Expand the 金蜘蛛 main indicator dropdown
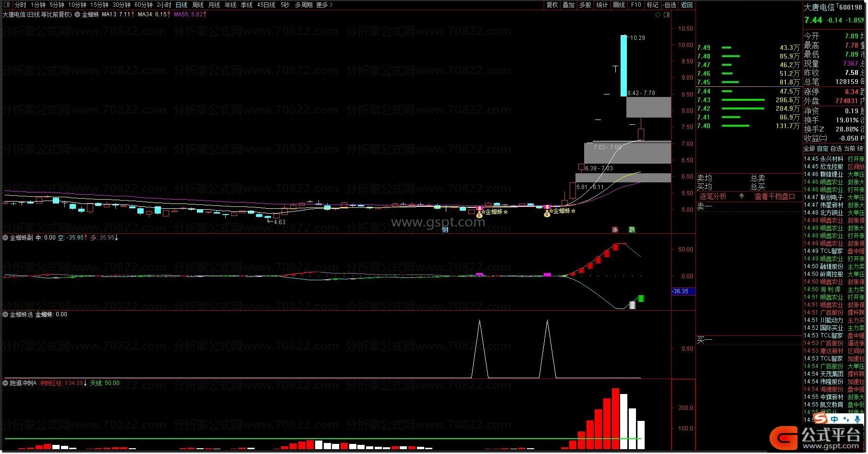This screenshot has width=868, height=454. (77, 14)
